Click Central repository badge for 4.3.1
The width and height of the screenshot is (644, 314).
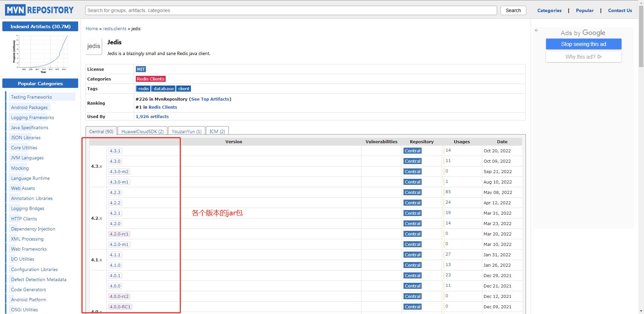[x=413, y=151]
